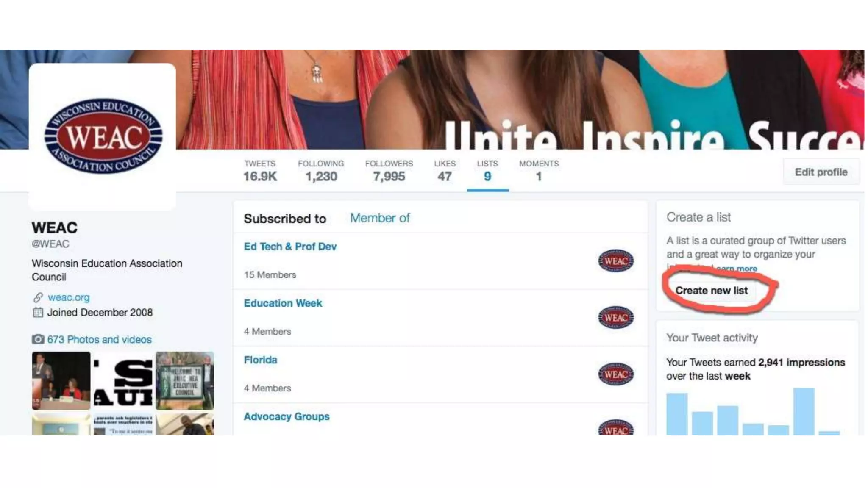Open the Ed Tech & Prof Dev list

(x=290, y=247)
